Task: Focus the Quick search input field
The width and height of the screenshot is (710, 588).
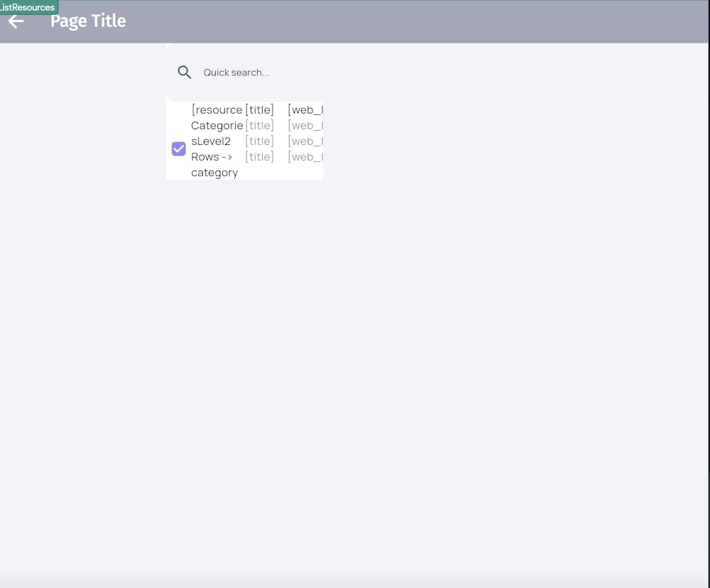Action: (x=256, y=72)
